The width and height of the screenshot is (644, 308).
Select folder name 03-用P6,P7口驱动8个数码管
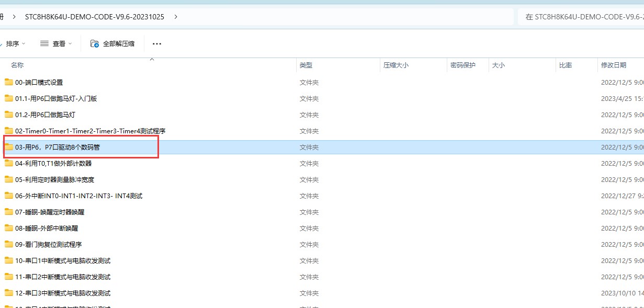pos(58,147)
